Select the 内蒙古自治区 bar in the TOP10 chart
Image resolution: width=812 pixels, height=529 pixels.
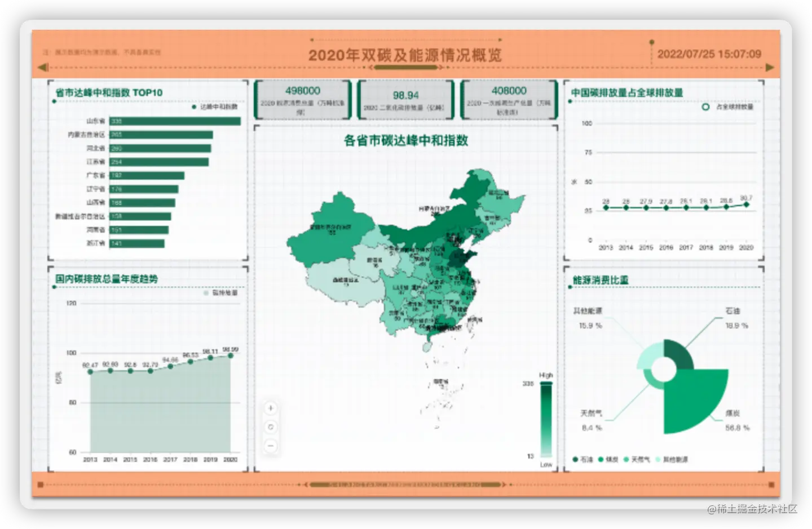pyautogui.click(x=161, y=135)
